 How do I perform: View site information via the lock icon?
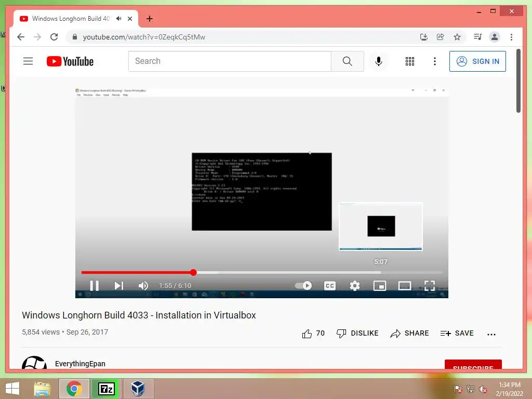coord(75,37)
